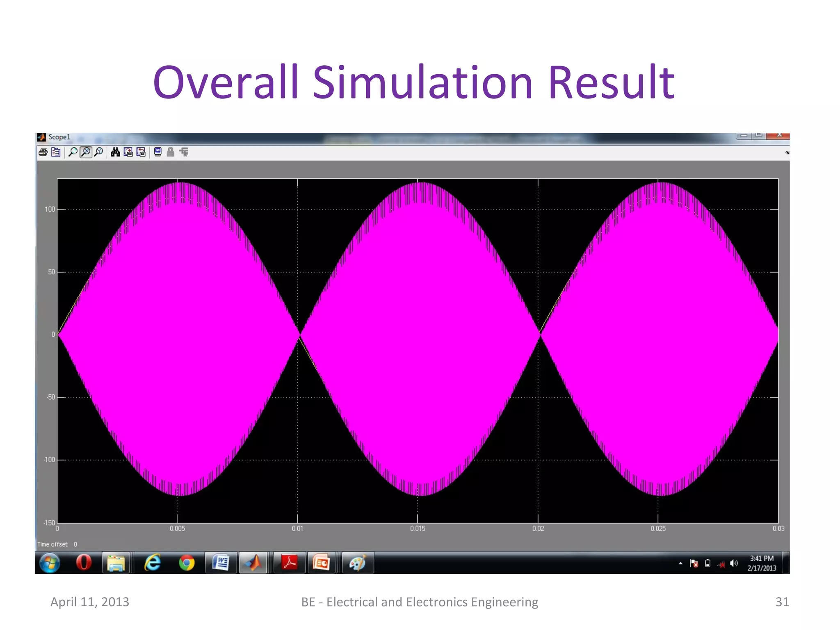This screenshot has width=840, height=630.
Task: Switch to the MATLAB taskbar window
Action: (253, 563)
